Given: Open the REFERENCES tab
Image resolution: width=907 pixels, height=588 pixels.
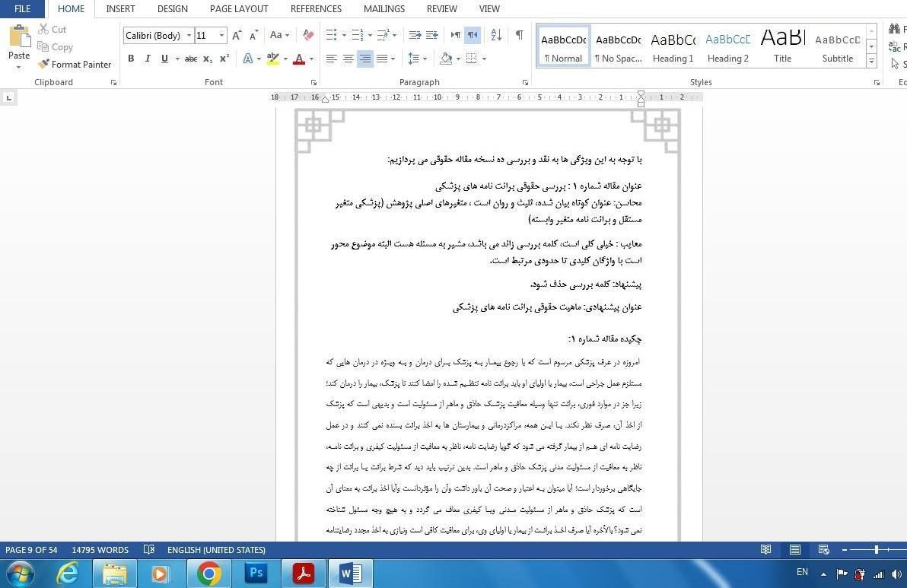Looking at the screenshot, I should 316,9.
